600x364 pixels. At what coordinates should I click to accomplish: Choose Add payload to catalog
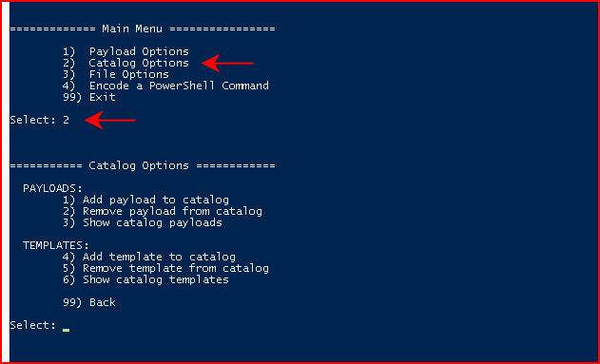click(x=145, y=200)
